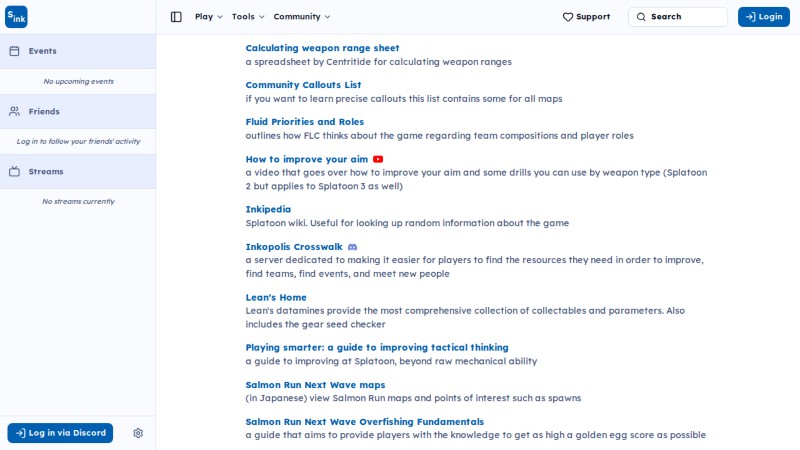Viewport: 800px width, 450px height.
Task: Click the search magnifier icon
Action: pos(641,17)
